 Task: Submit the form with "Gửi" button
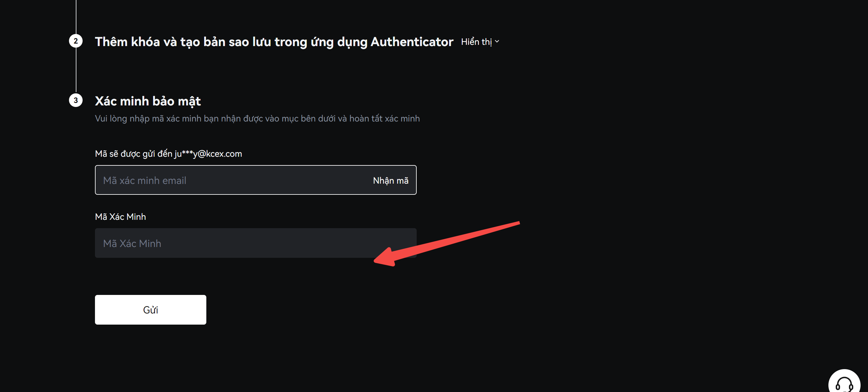pos(151,310)
